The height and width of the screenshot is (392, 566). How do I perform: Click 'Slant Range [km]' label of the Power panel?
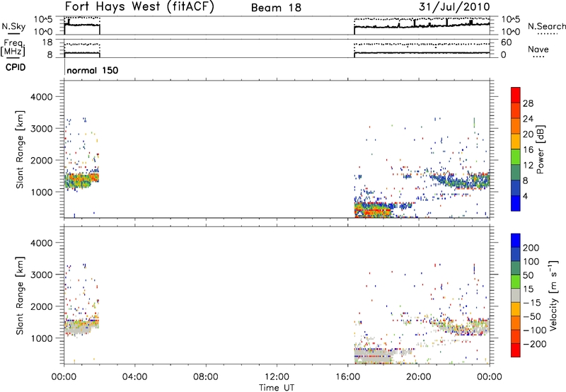click(20, 149)
